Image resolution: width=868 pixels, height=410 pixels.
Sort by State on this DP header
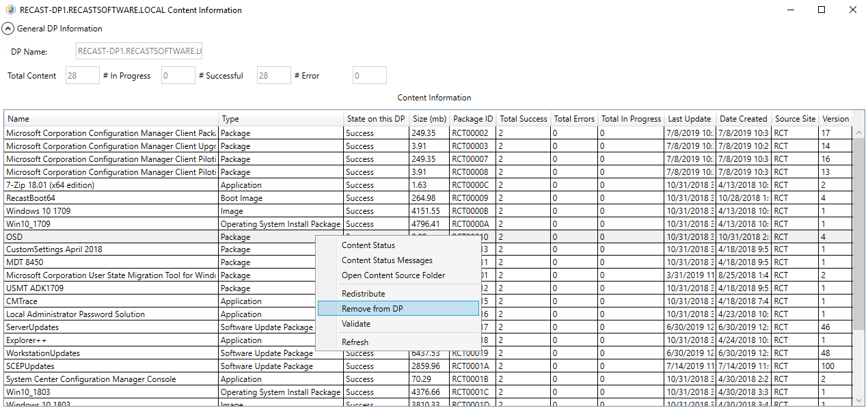tap(376, 119)
